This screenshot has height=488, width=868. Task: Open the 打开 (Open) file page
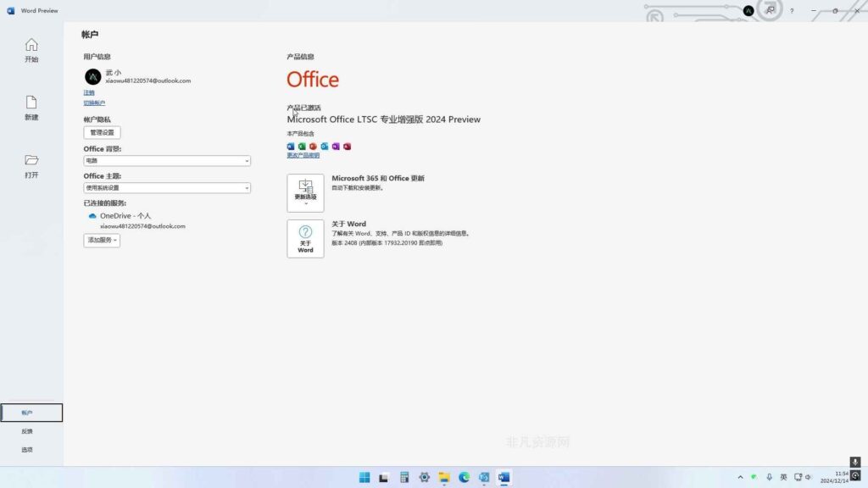coord(31,166)
